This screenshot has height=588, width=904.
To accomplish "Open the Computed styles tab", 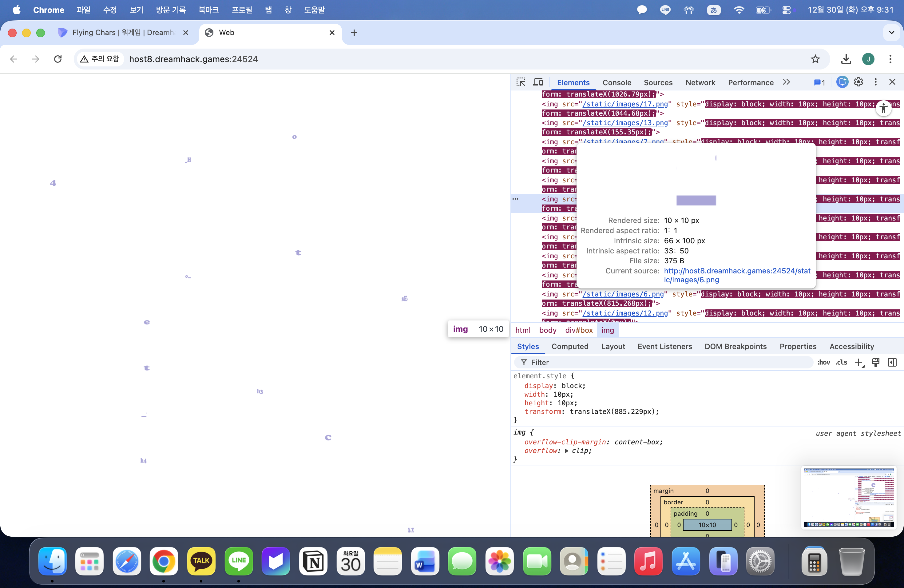I will click(x=570, y=346).
